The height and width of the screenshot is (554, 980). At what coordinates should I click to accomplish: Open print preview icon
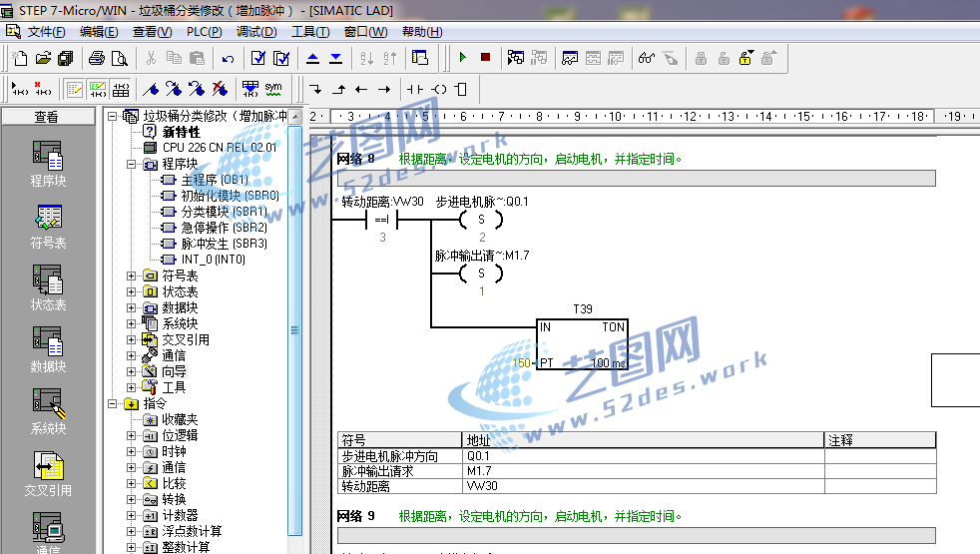tap(119, 58)
